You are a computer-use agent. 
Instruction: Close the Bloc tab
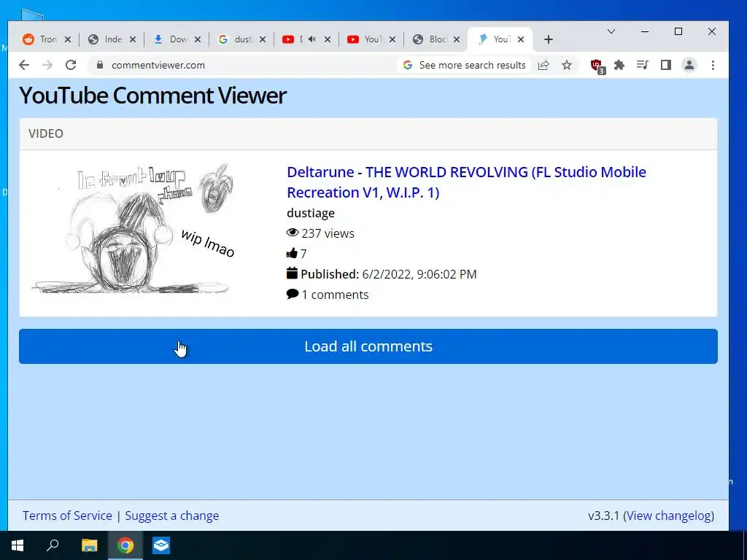457,39
